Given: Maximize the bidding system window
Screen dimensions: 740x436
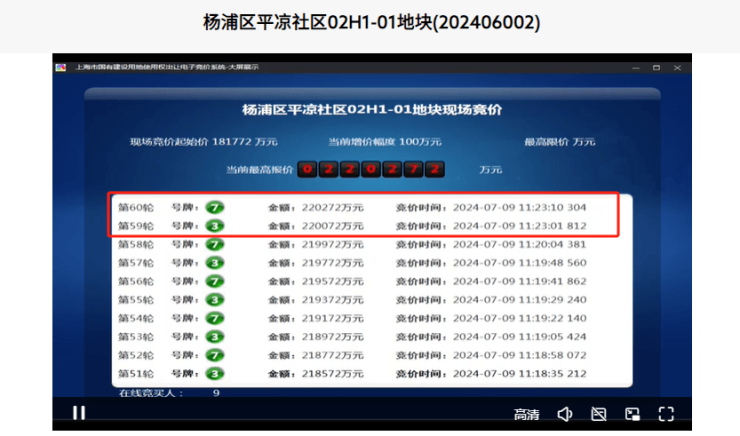Looking at the screenshot, I should [656, 67].
